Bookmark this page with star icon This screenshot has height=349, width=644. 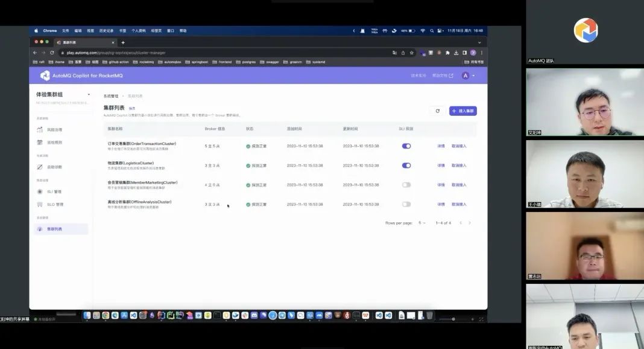click(411, 53)
